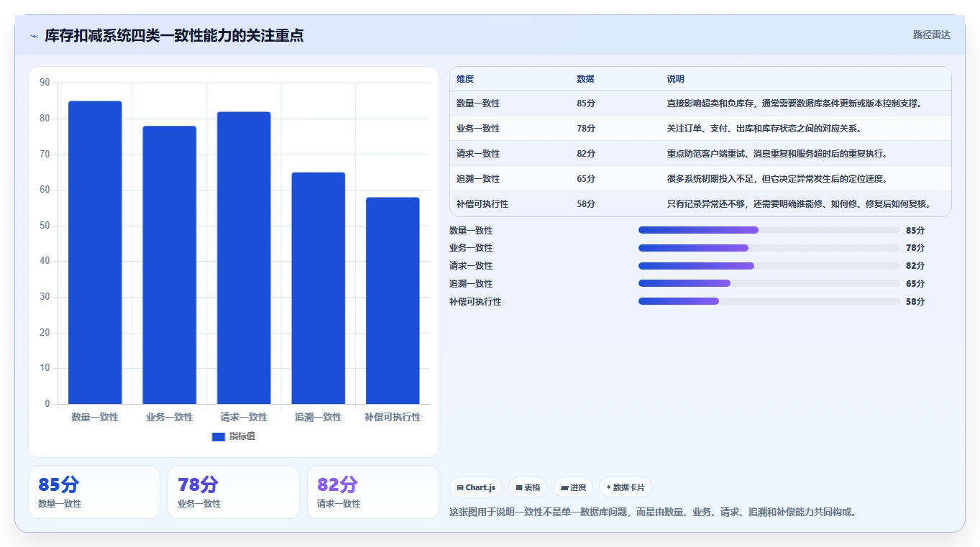Click the description starting 只有记录异常还不够
This screenshot has width=980, height=547.
[x=799, y=204]
